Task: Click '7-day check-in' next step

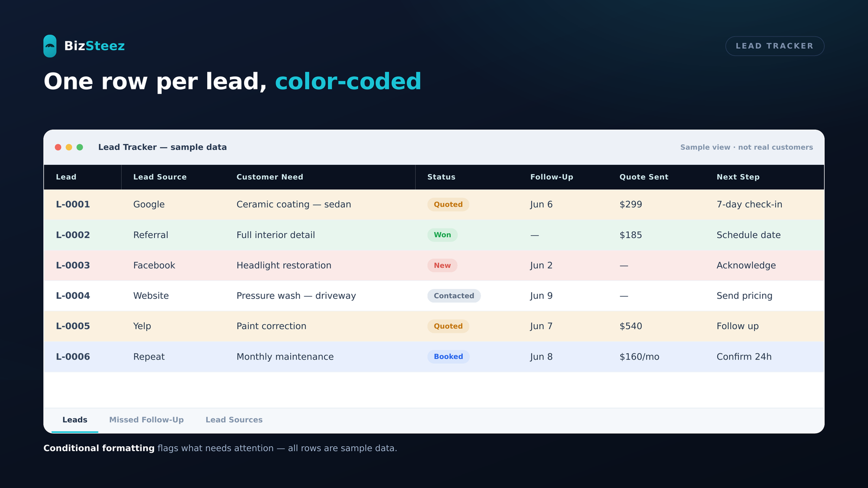Action: [x=749, y=204]
